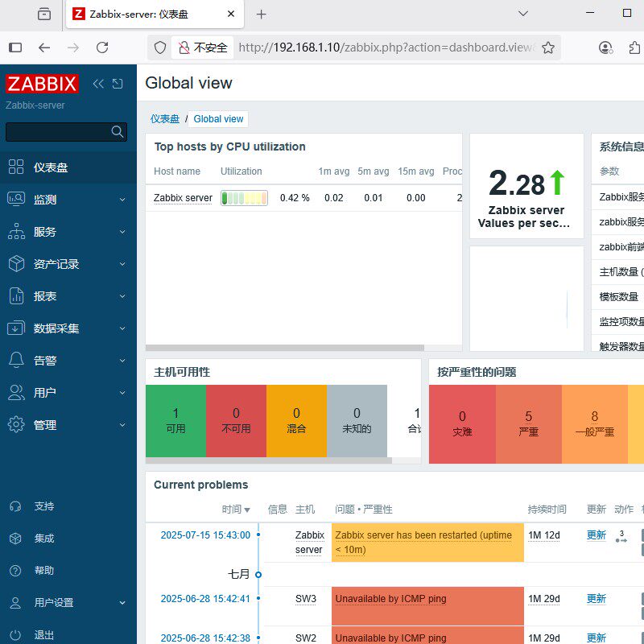Click the horizontal scrollbar under host availability tiles
This screenshot has height=644, width=644.
click(269, 460)
